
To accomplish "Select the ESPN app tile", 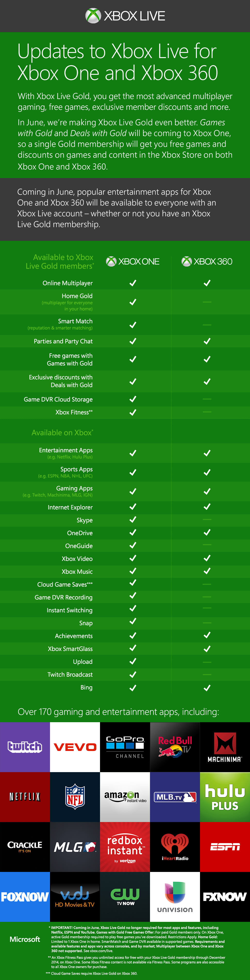I will click(x=225, y=846).
